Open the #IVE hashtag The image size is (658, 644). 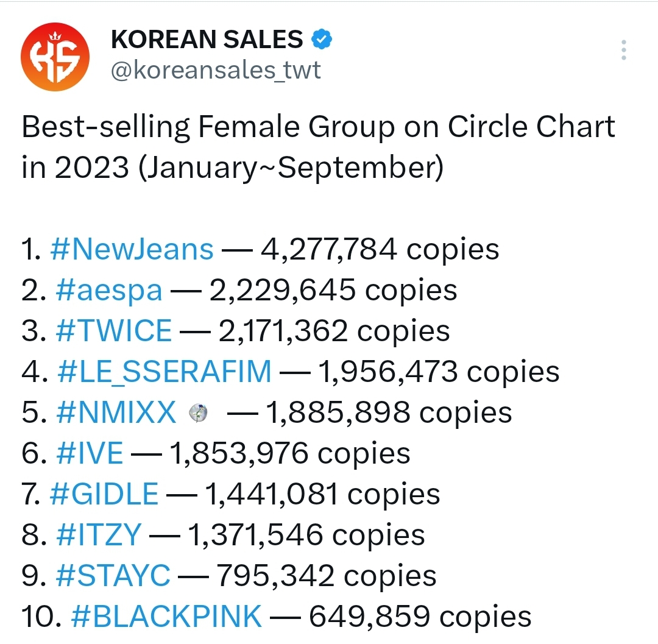[89, 453]
